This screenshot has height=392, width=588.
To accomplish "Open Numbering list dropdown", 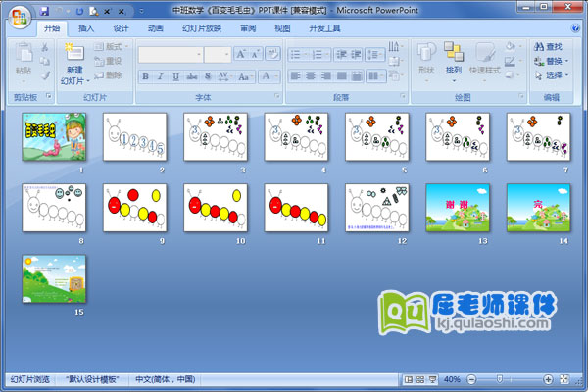I will click(320, 55).
